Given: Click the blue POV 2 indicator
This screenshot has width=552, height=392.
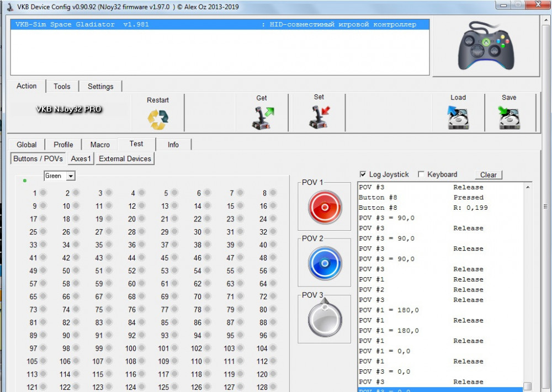Looking at the screenshot, I should 325,263.
